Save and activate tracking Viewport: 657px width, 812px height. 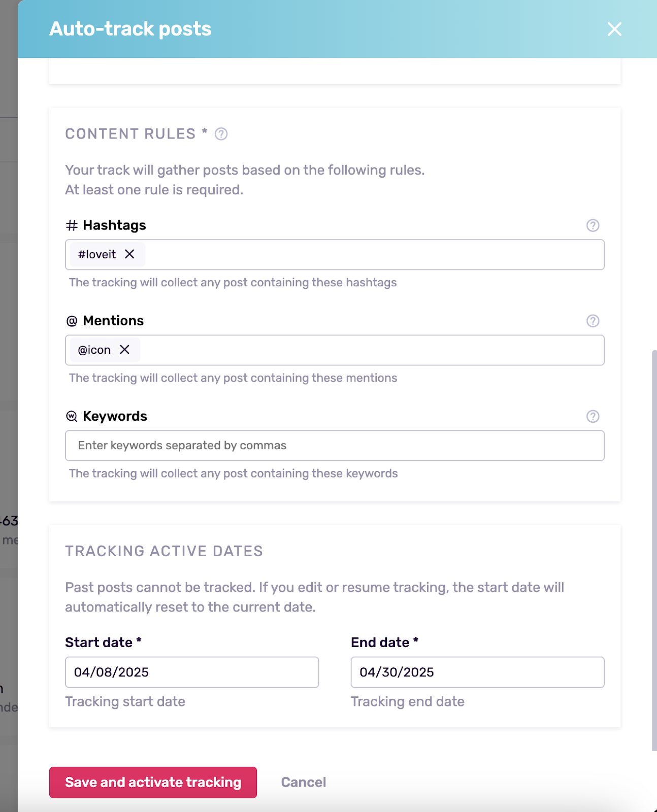tap(153, 783)
